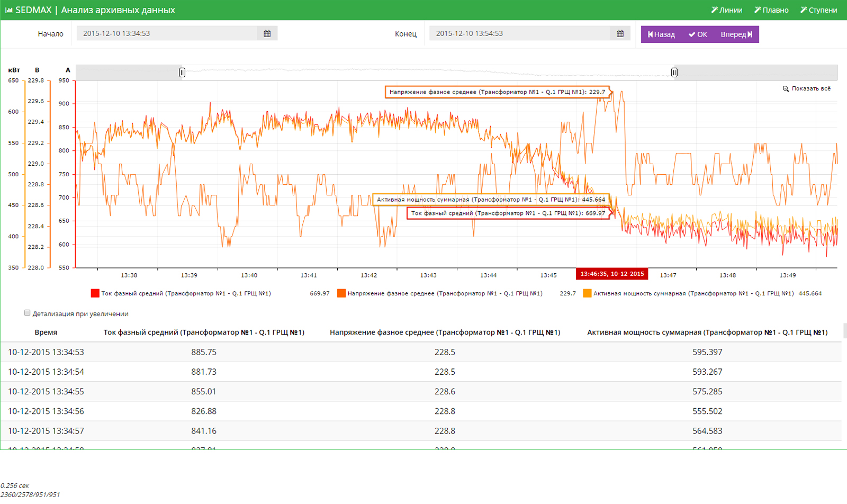Screen dimensions: 847x504
Task: Click the Вперед button
Action: coord(736,34)
